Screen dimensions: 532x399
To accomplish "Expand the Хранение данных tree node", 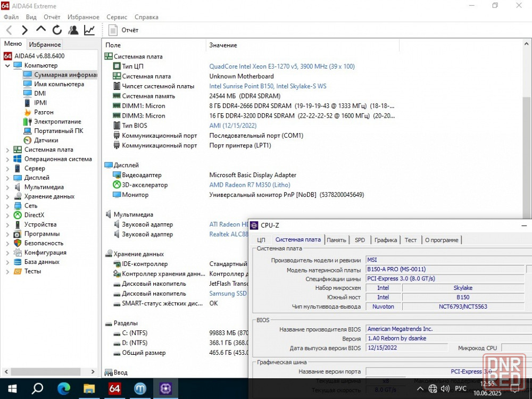I will (x=7, y=196).
